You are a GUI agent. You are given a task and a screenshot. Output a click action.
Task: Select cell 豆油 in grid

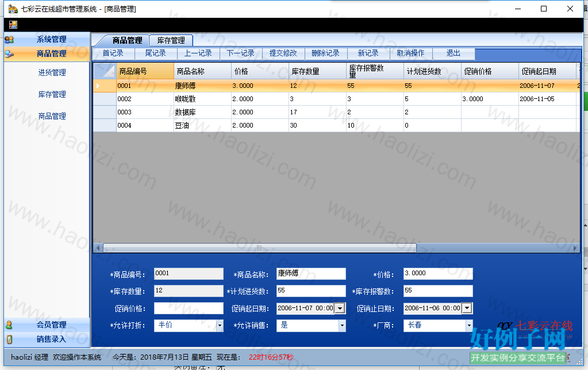tap(202, 125)
